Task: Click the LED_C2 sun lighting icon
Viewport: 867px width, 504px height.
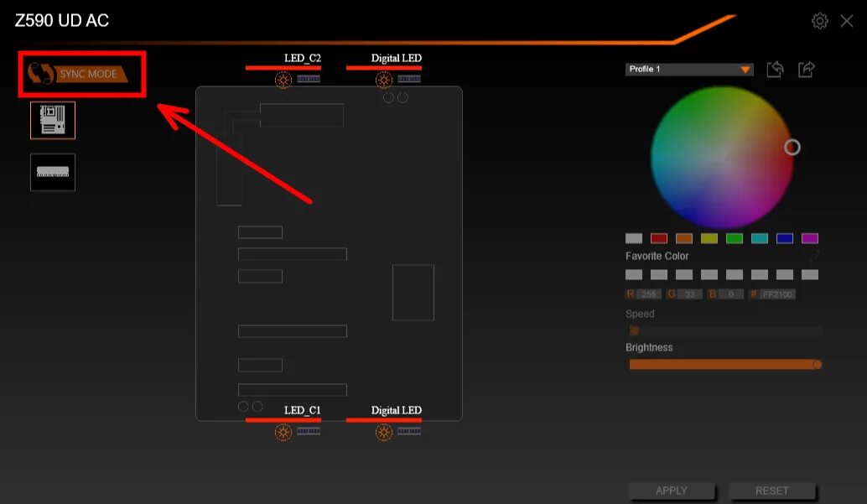Action: pyautogui.click(x=283, y=80)
